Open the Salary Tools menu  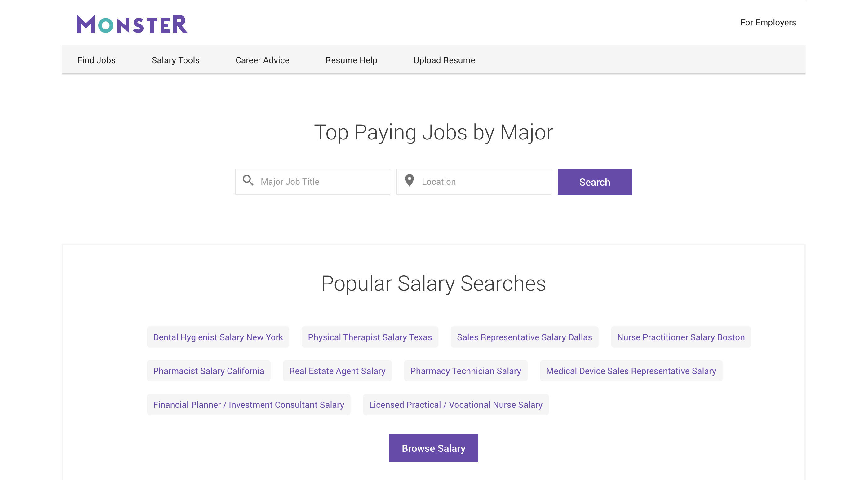175,60
